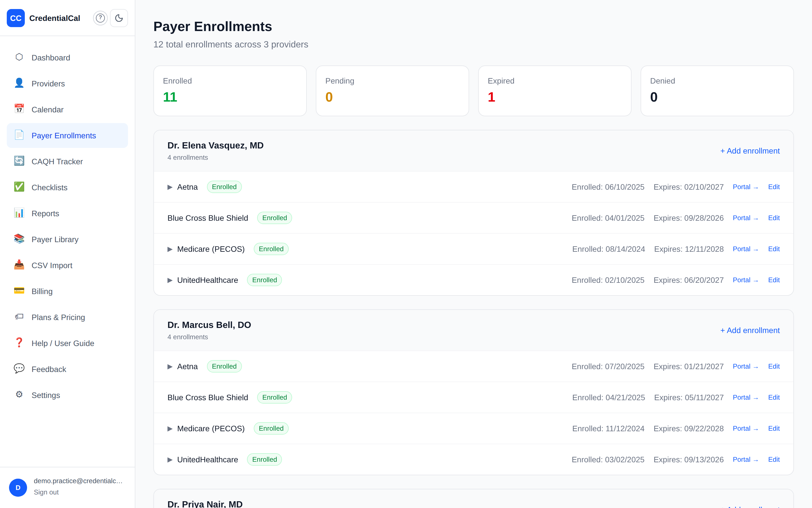Click the Payer Enrollments document icon
Screen dimensions: 812x508
point(19,135)
